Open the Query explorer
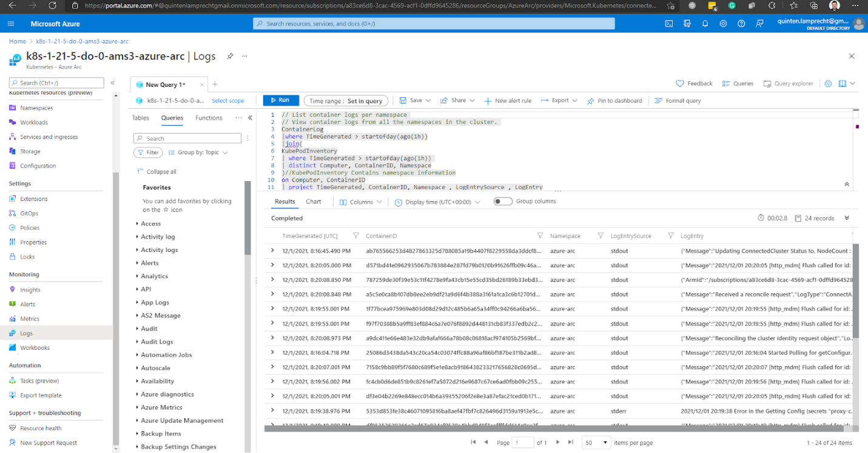This screenshot has height=453, width=868. 789,84
